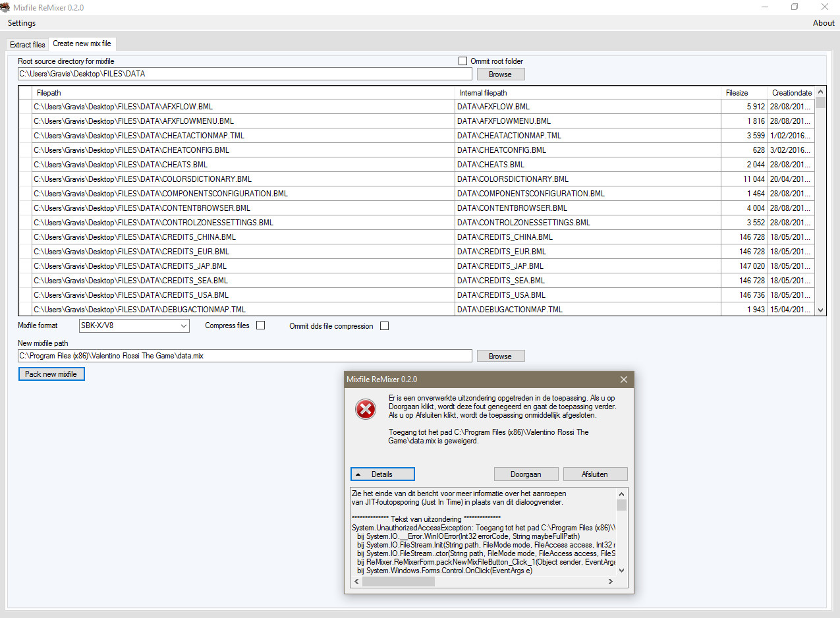Click internal filepath DATA\CHEATCONFIG.BML

click(x=588, y=150)
